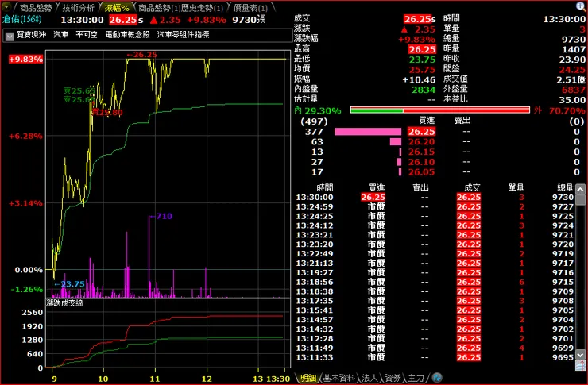Screen dimensions: 588x385
Task: Select the 振幅% tab
Action: 117,7
